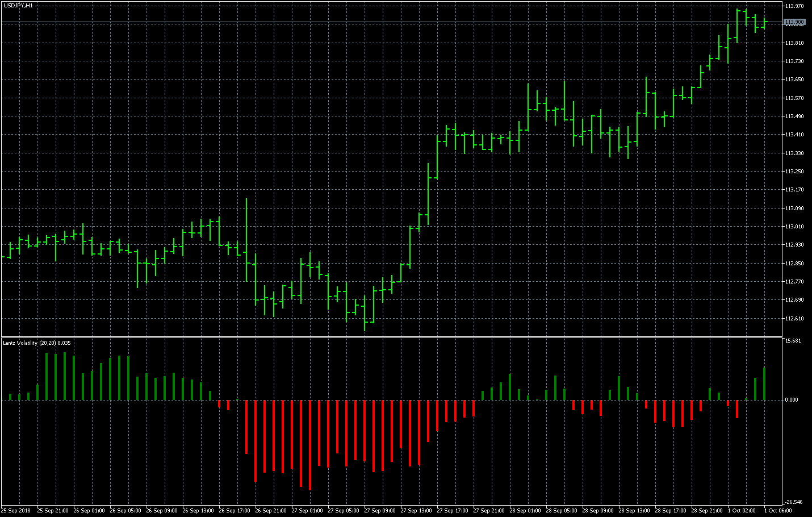Select the 25 Sep 21:00 time label

(x=53, y=511)
